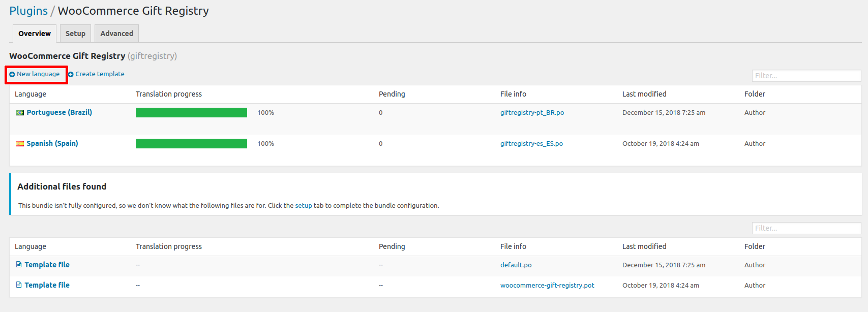
Task: Switch to the Overview tab
Action: (x=35, y=34)
